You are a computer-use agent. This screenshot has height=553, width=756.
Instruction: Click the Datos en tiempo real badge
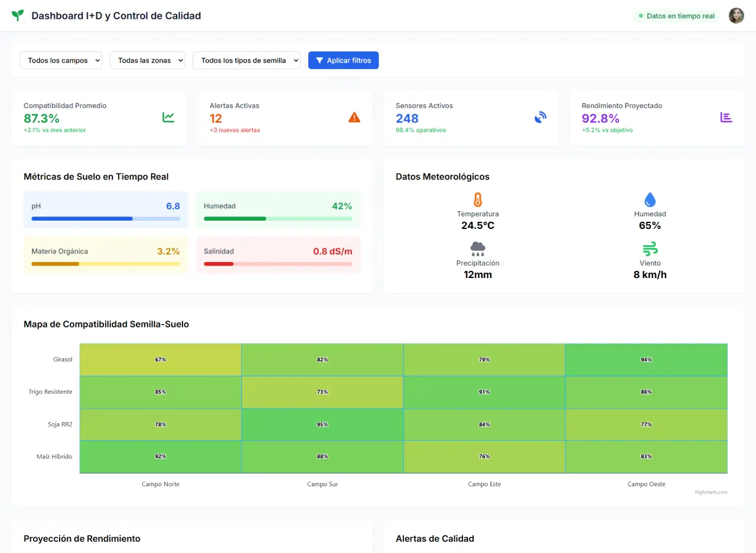tap(676, 16)
